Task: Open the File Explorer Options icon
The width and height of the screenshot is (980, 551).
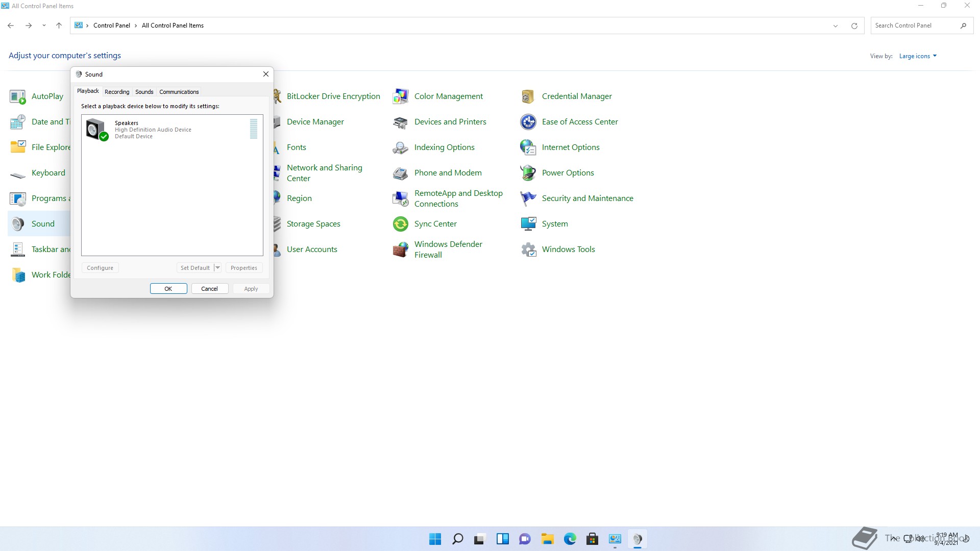Action: point(18,147)
